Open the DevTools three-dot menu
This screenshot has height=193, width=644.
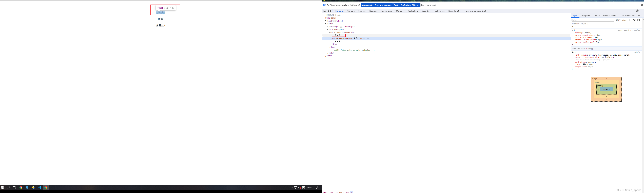click(x=642, y=11)
